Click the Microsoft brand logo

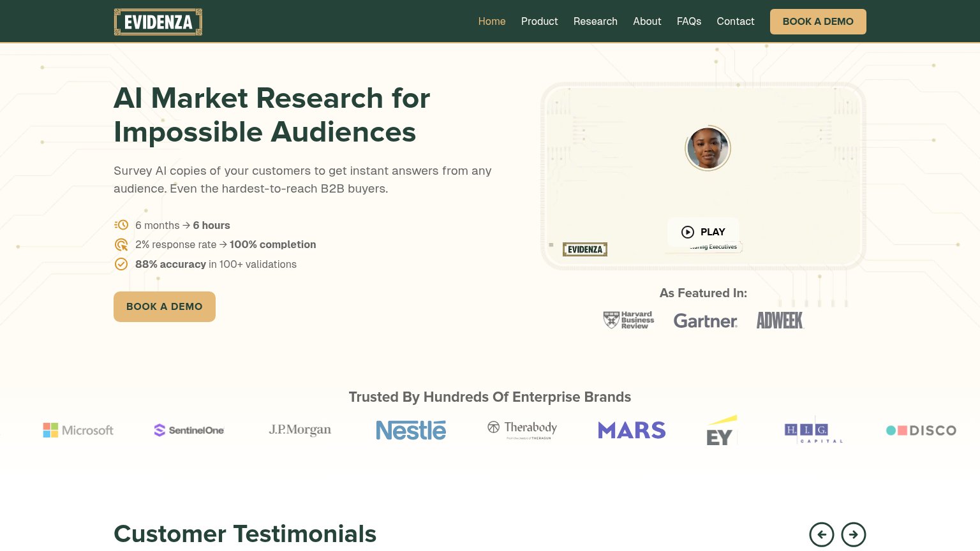(78, 430)
